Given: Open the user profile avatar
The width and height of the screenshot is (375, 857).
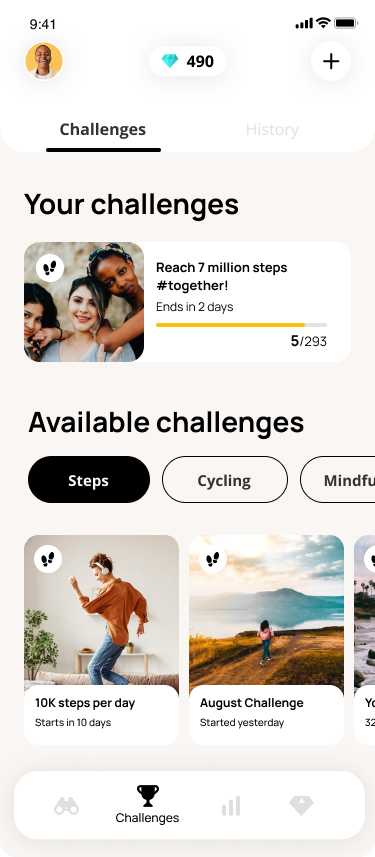Looking at the screenshot, I should pos(44,61).
